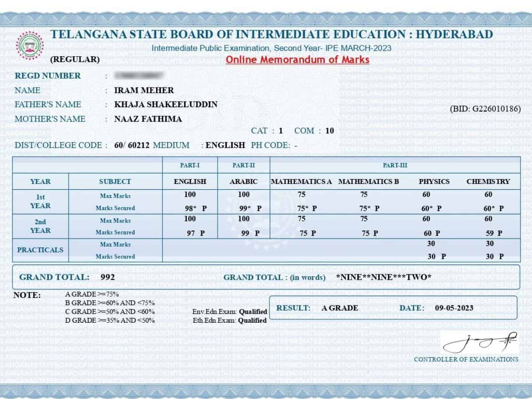The width and height of the screenshot is (532, 399).
Task: Click the MATHEMATICS B column header
Action: [369, 181]
